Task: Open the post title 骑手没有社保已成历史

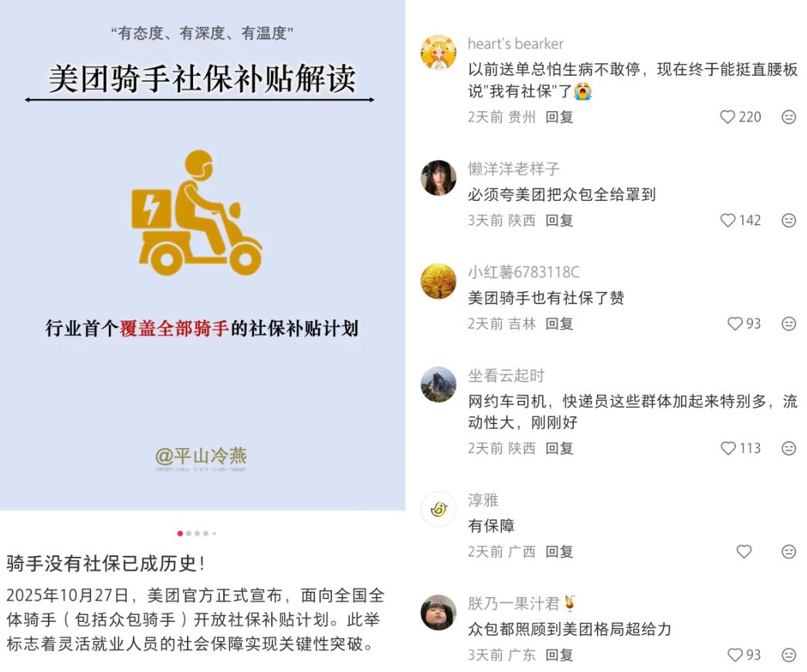Action: [x=106, y=563]
